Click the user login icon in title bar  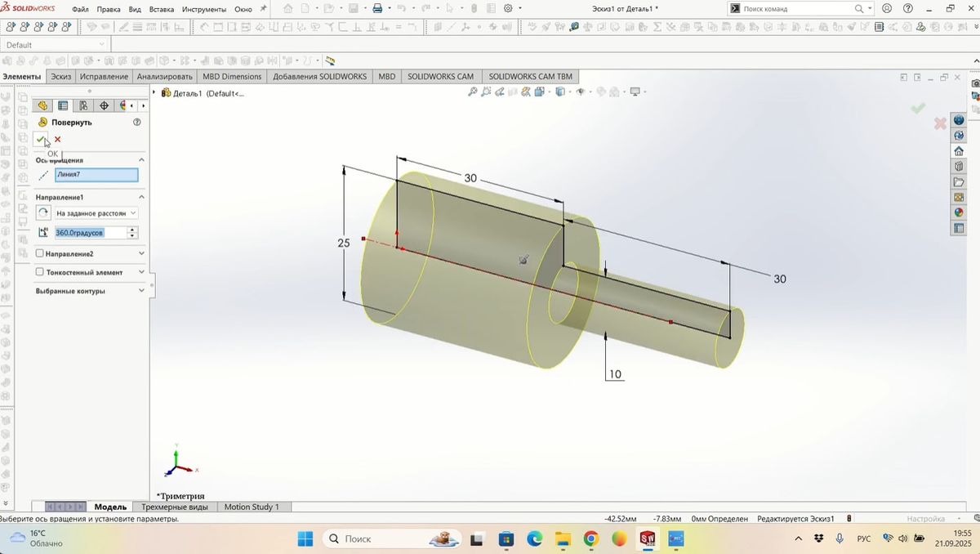887,8
